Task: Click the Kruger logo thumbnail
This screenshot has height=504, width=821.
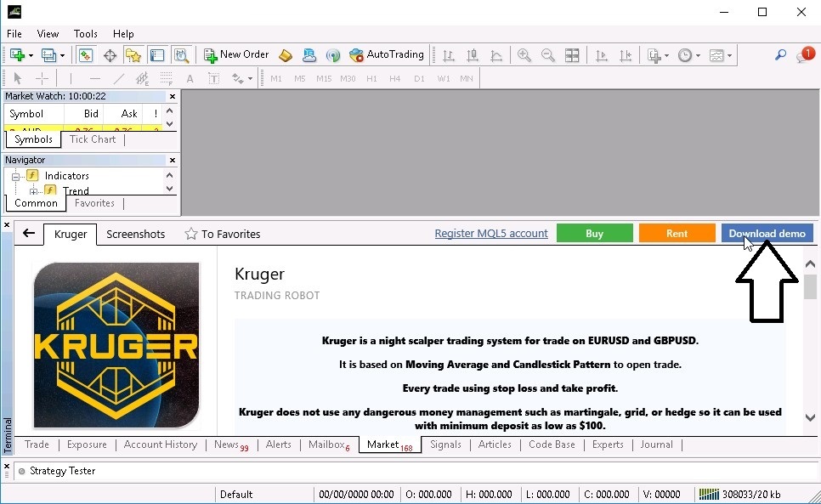Action: coord(116,345)
